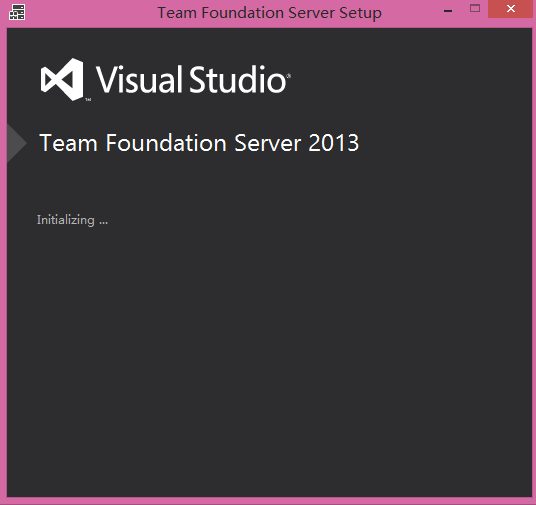Click the 'Team Foundation Server 2013' heading
Image resolution: width=536 pixels, height=505 pixels.
tap(199, 143)
